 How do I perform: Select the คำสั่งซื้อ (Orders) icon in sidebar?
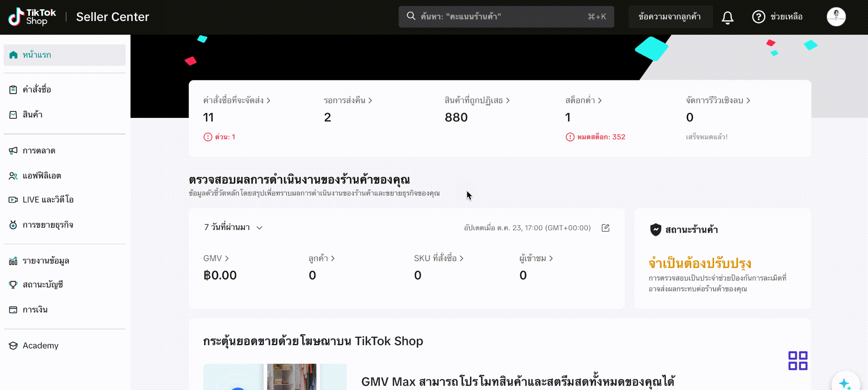point(13,89)
